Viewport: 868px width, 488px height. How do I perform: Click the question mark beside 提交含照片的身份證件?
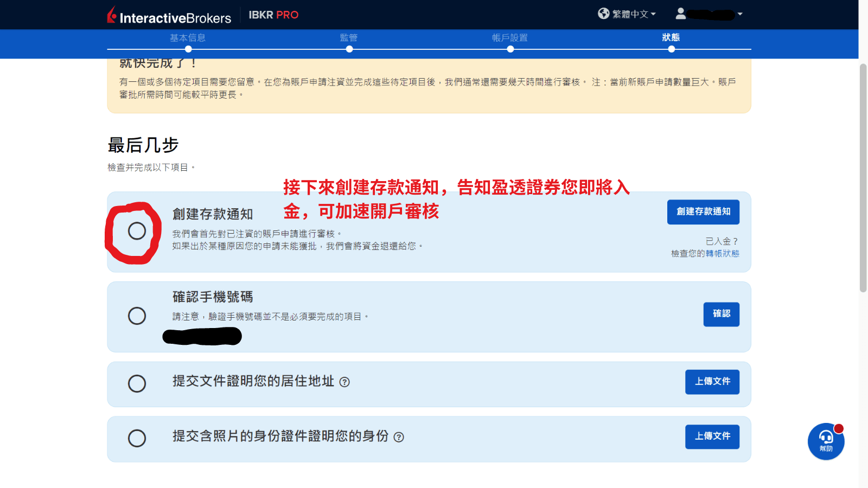coord(399,437)
